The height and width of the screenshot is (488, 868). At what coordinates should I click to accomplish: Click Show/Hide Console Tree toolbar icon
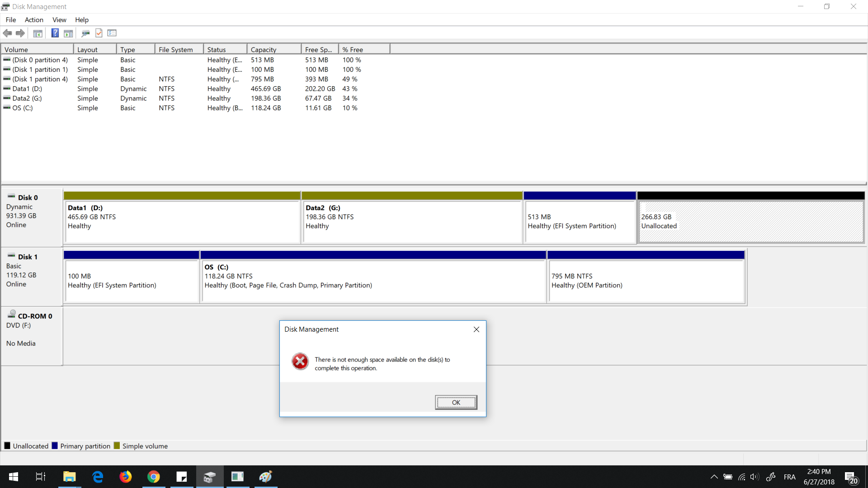click(x=38, y=33)
